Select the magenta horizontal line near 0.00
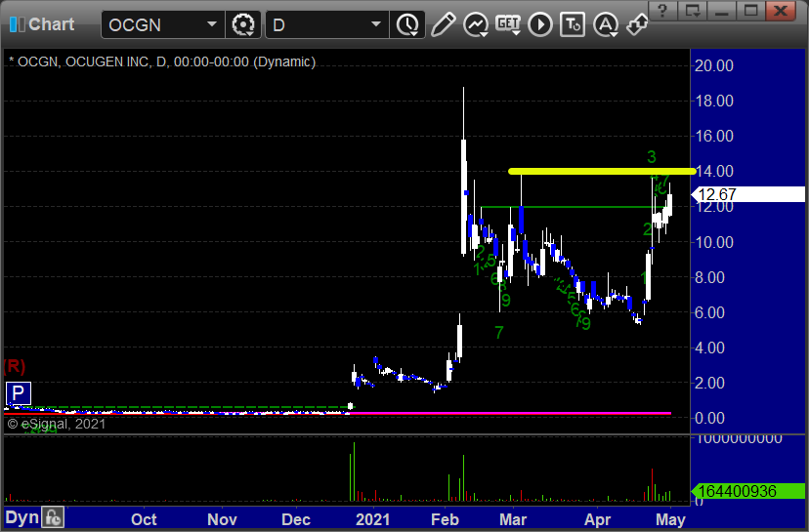The width and height of the screenshot is (809, 532). 510,414
